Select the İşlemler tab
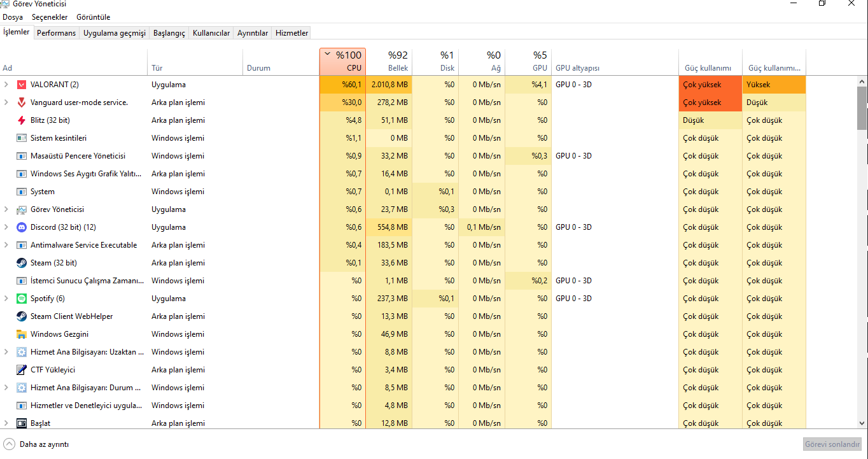868x459 pixels. click(x=17, y=32)
